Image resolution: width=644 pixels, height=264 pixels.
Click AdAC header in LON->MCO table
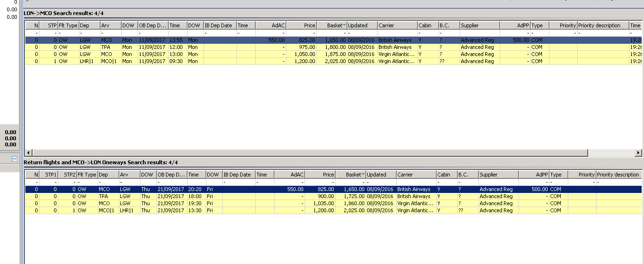pos(271,25)
